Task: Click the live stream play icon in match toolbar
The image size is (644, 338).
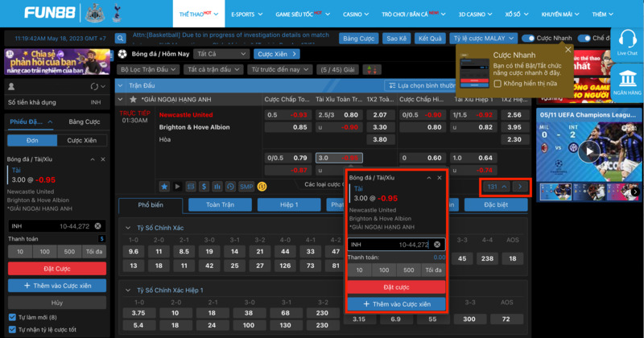Action: pyautogui.click(x=177, y=186)
